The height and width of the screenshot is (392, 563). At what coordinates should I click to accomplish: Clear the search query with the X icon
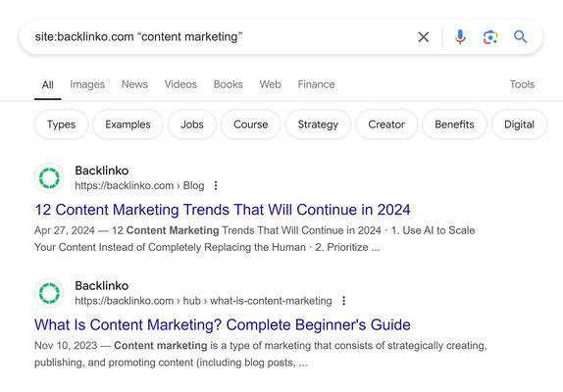(x=424, y=36)
